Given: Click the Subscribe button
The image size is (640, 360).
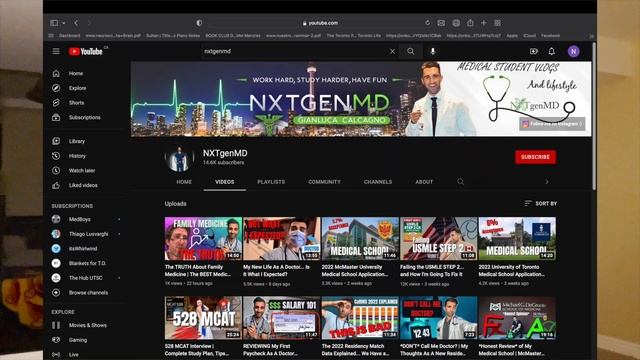Looking at the screenshot, I should [535, 157].
